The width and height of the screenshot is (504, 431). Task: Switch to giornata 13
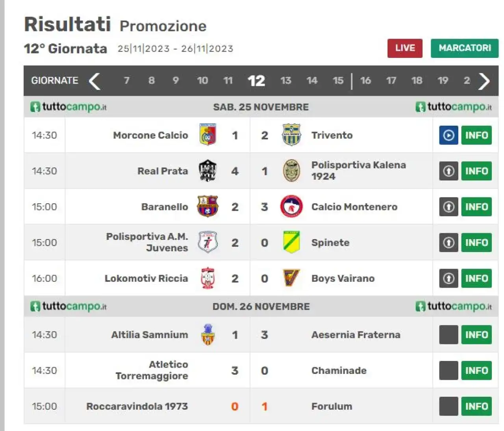[x=285, y=81]
